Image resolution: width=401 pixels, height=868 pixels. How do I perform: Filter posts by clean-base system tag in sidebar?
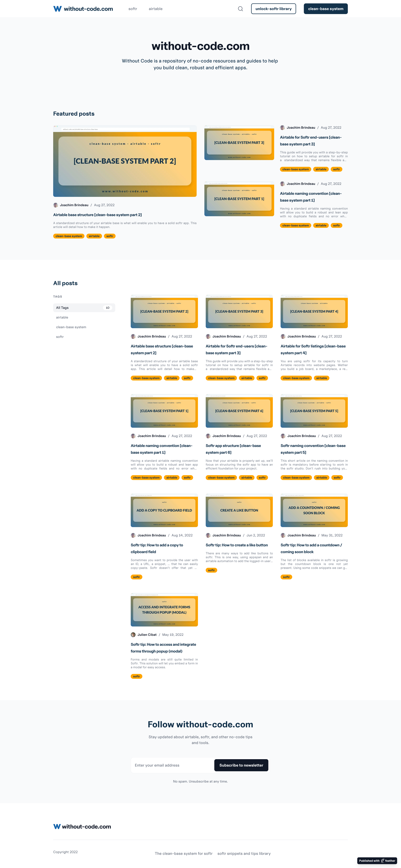[x=71, y=327]
